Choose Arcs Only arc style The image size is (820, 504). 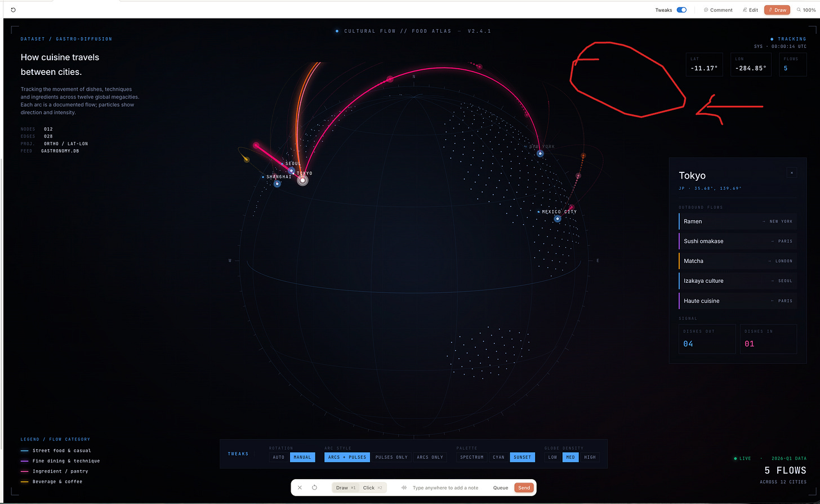coord(430,457)
